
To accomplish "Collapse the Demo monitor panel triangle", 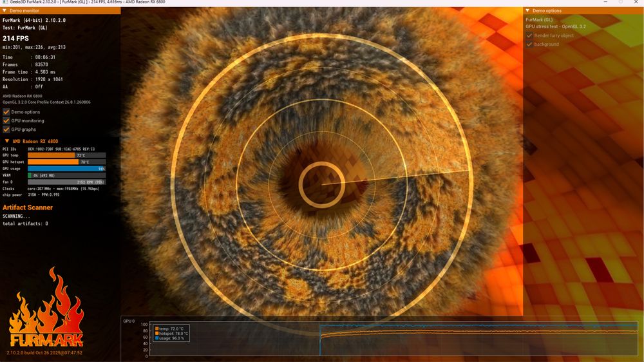I will coord(5,11).
